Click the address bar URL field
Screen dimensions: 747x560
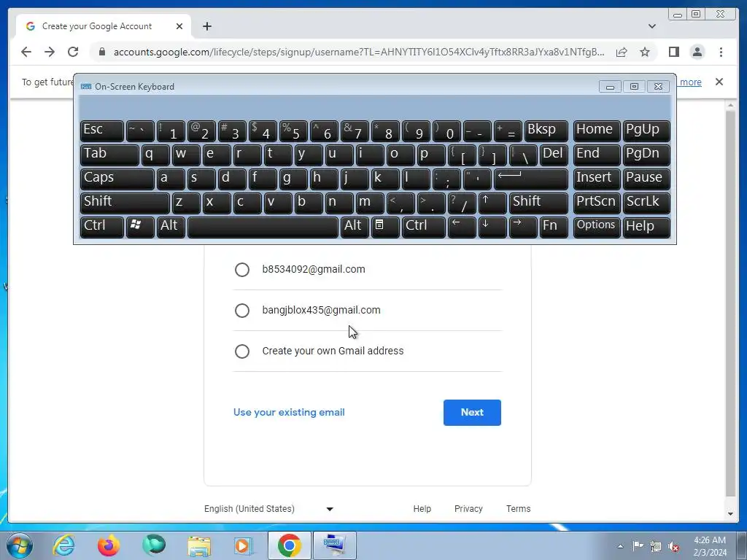tap(359, 52)
